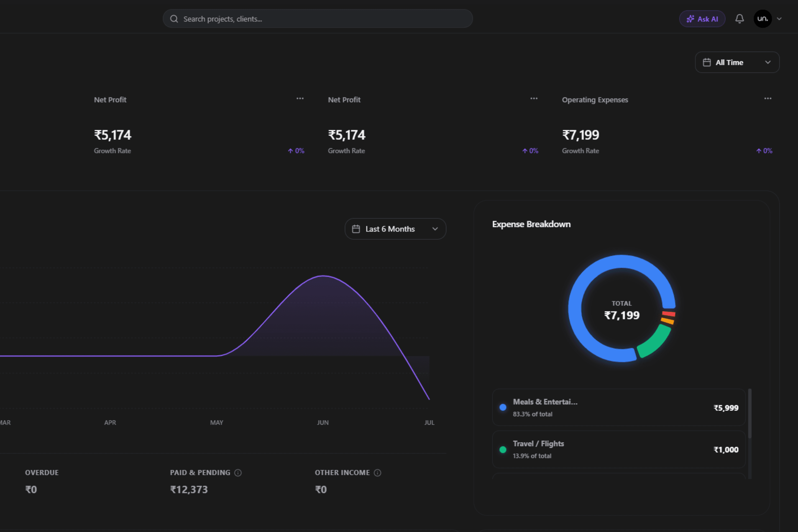
Task: Open the Ask AI assistant
Action: pyautogui.click(x=702, y=19)
